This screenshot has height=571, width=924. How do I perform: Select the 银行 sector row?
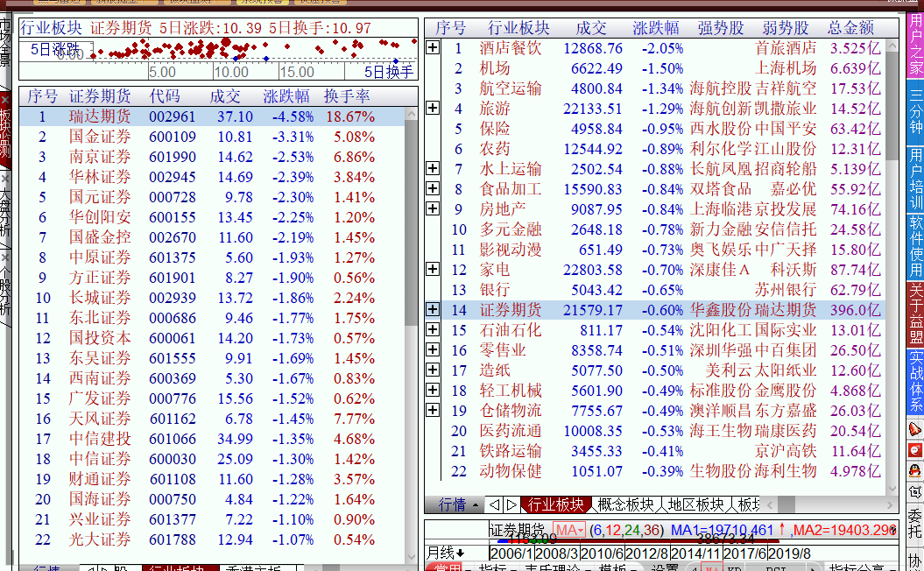(x=663, y=289)
